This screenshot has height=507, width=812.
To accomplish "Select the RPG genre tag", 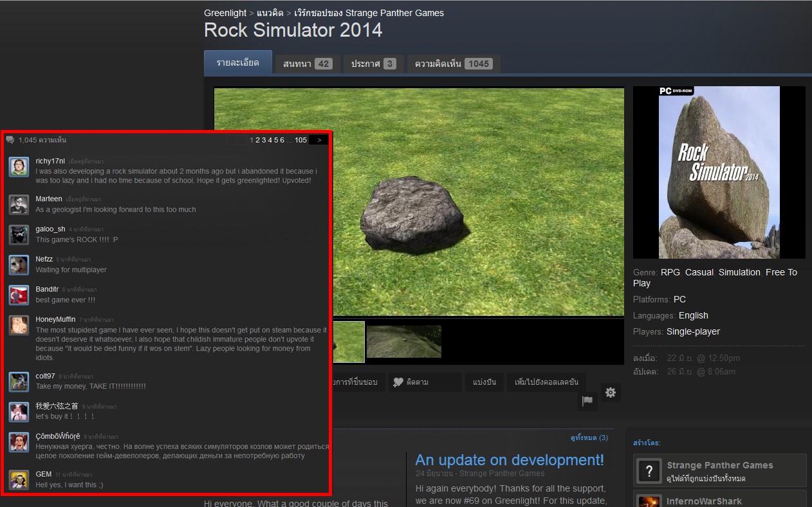I will point(670,272).
